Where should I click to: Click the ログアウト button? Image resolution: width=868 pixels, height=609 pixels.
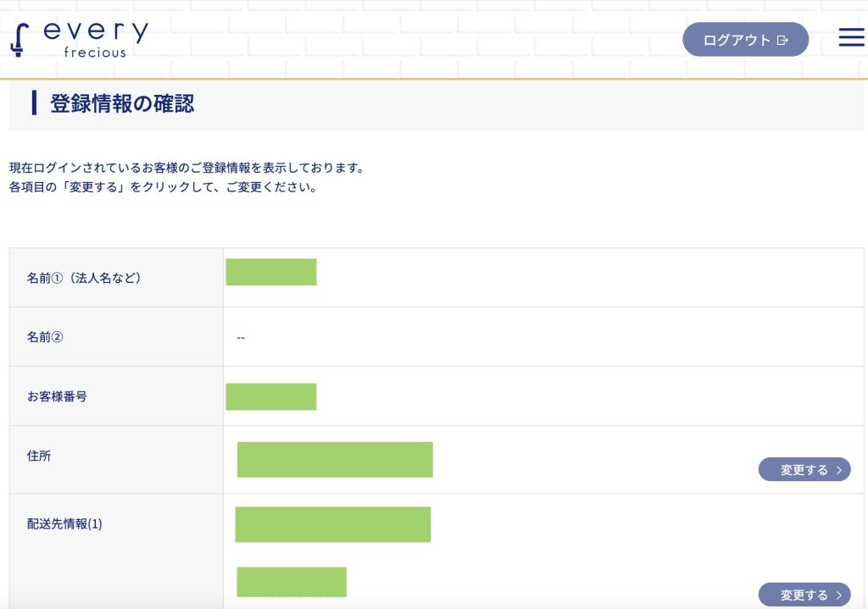745,40
